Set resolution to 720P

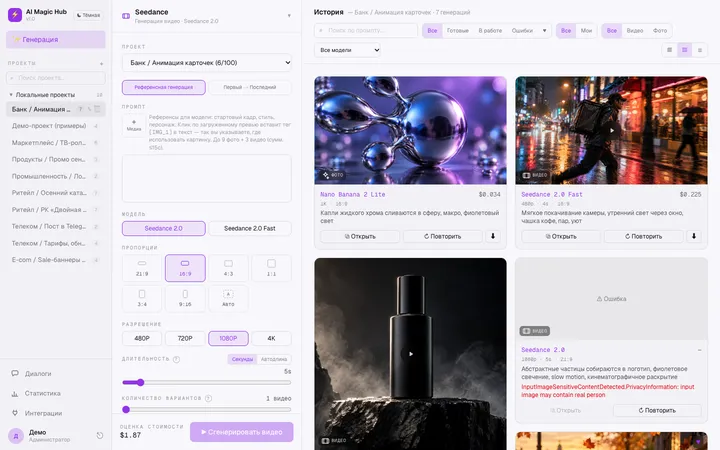point(185,338)
